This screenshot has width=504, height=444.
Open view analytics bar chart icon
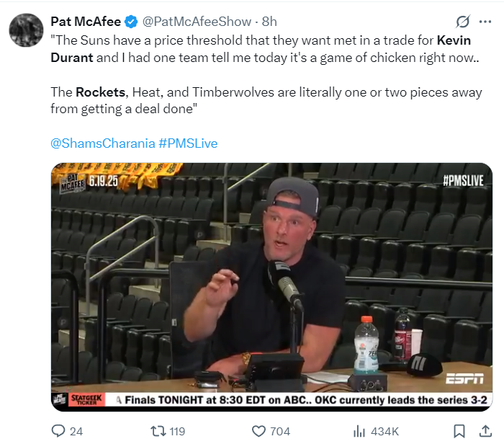coord(359,431)
